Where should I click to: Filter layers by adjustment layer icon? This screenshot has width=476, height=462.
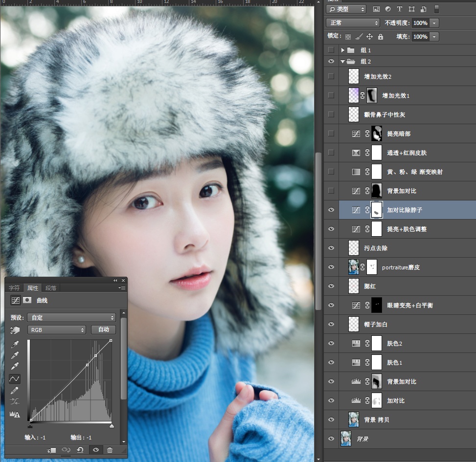click(x=387, y=9)
